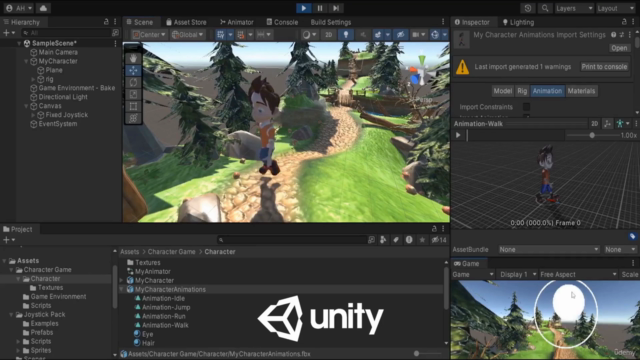Open the Layers dropdown

click(574, 8)
